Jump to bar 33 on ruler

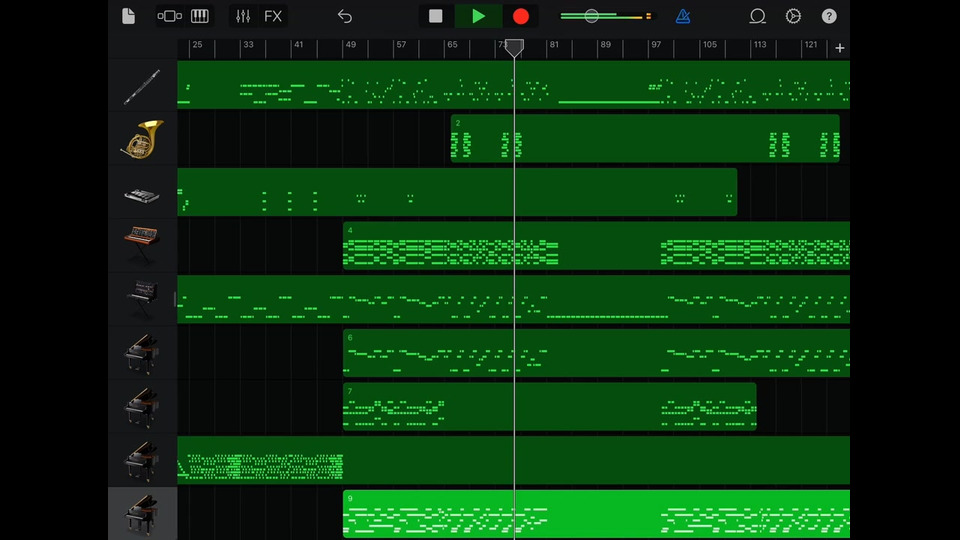pos(248,45)
